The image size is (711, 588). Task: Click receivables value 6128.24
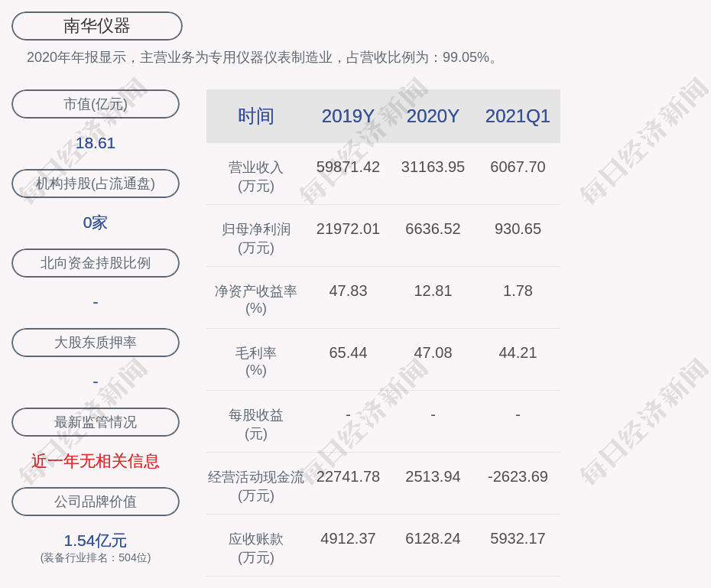point(433,538)
